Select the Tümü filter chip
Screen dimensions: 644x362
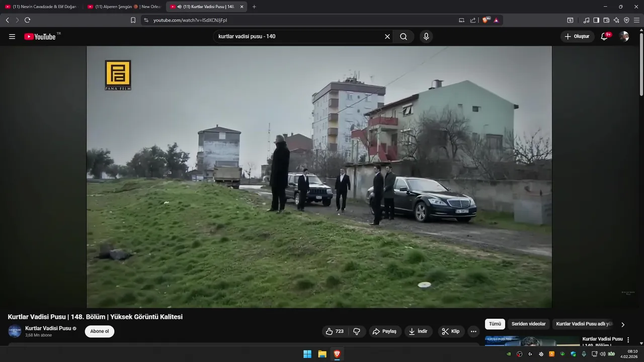pyautogui.click(x=495, y=324)
